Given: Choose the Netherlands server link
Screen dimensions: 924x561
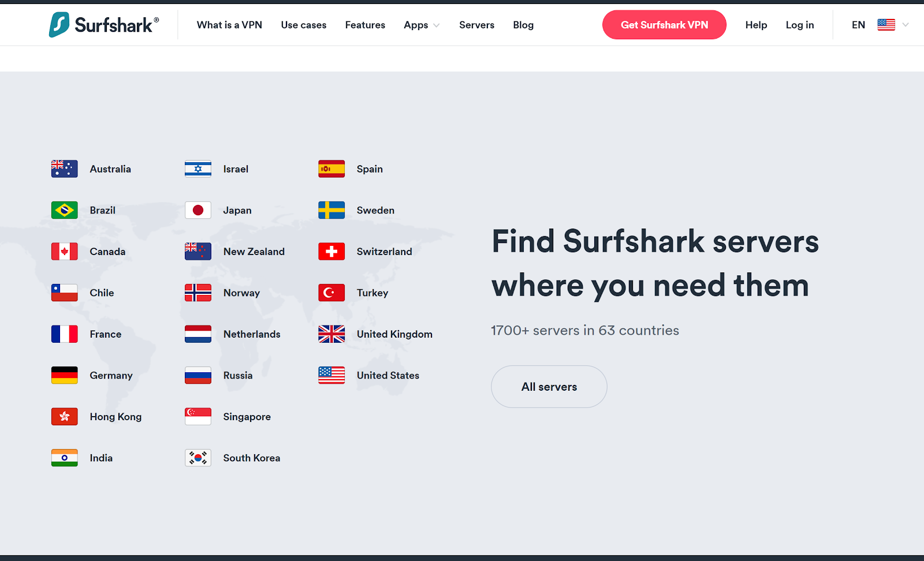Looking at the screenshot, I should point(252,334).
